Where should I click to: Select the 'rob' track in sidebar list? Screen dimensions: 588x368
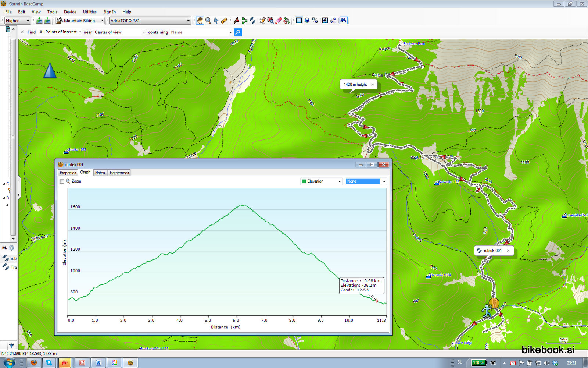point(9,258)
